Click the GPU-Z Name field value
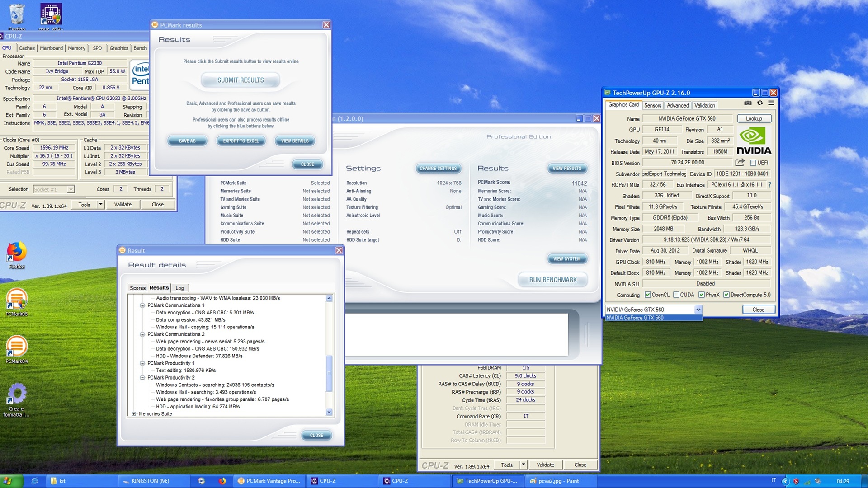The height and width of the screenshot is (488, 868). (x=687, y=118)
